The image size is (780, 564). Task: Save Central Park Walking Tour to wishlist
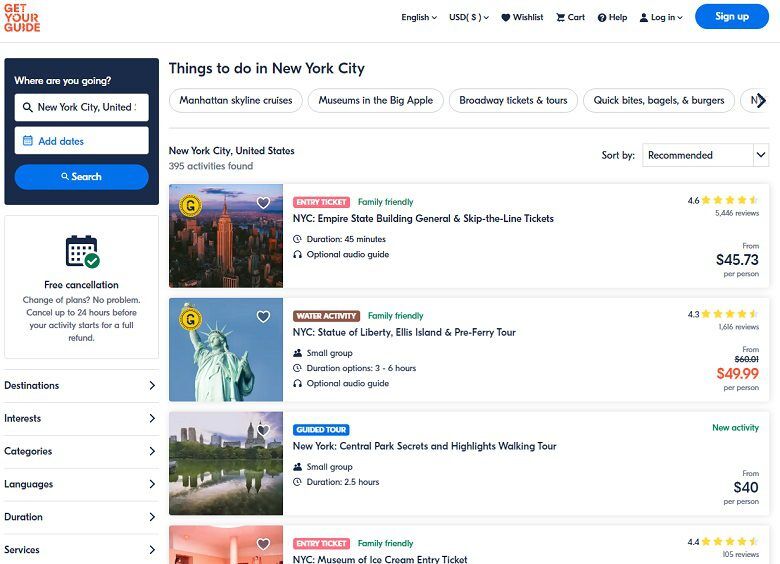[263, 430]
